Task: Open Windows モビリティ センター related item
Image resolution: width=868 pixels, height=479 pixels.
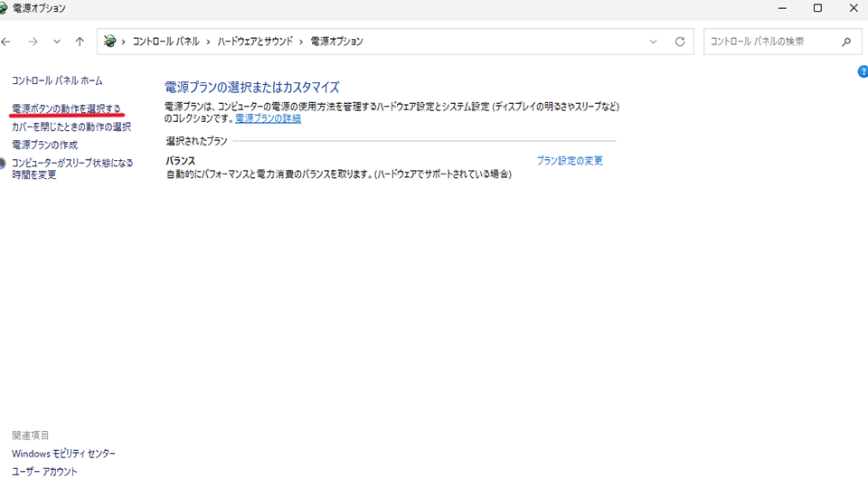Action: [63, 453]
